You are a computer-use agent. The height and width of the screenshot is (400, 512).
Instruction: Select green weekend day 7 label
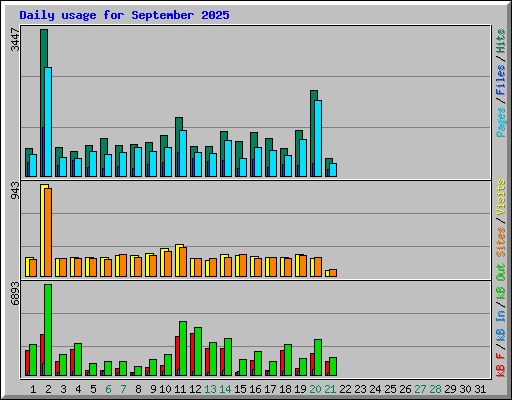click(x=123, y=389)
